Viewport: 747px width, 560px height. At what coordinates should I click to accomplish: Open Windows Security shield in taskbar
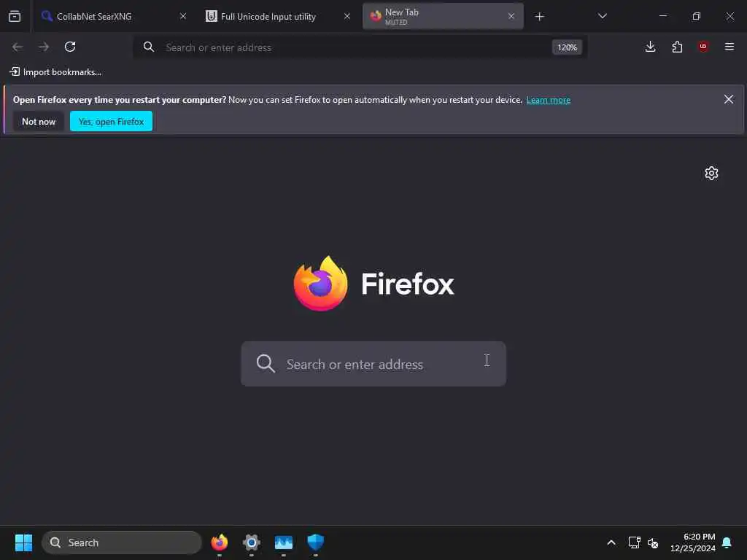[x=315, y=542]
